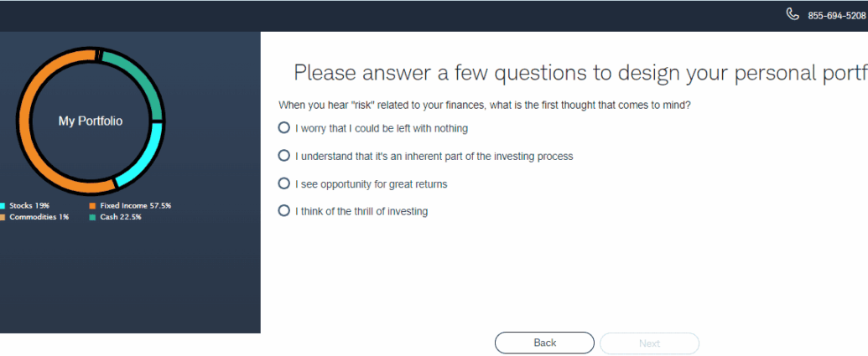This screenshot has height=356, width=868.
Task: Click the phone icon in the header
Action: (793, 14)
